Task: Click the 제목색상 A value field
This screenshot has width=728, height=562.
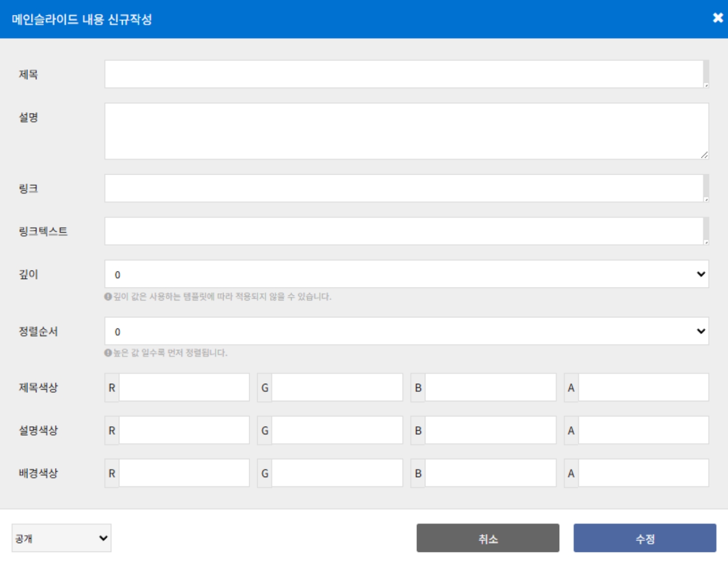Action: (643, 387)
